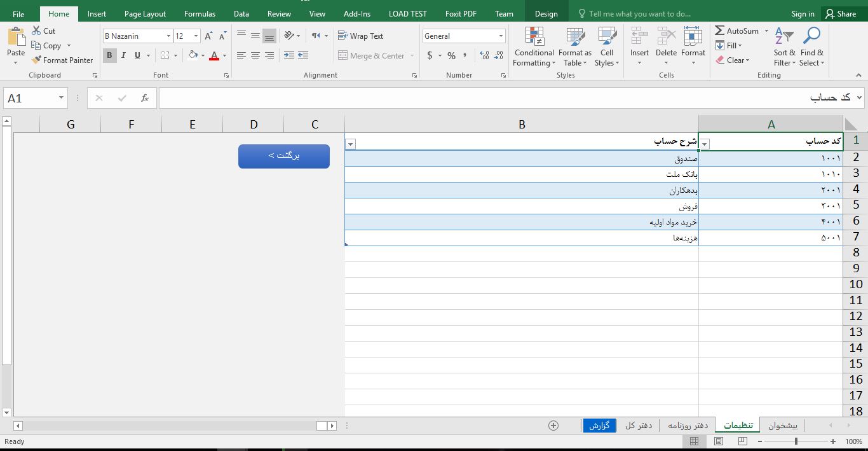Click zoom in plus button
868x451 pixels.
click(x=833, y=441)
